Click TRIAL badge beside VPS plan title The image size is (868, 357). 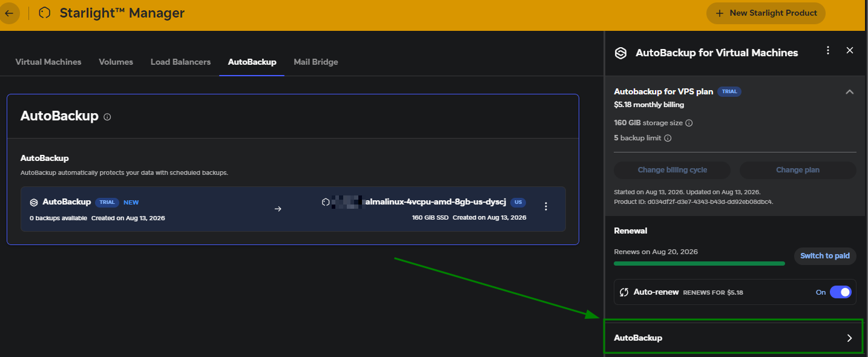[x=729, y=92]
